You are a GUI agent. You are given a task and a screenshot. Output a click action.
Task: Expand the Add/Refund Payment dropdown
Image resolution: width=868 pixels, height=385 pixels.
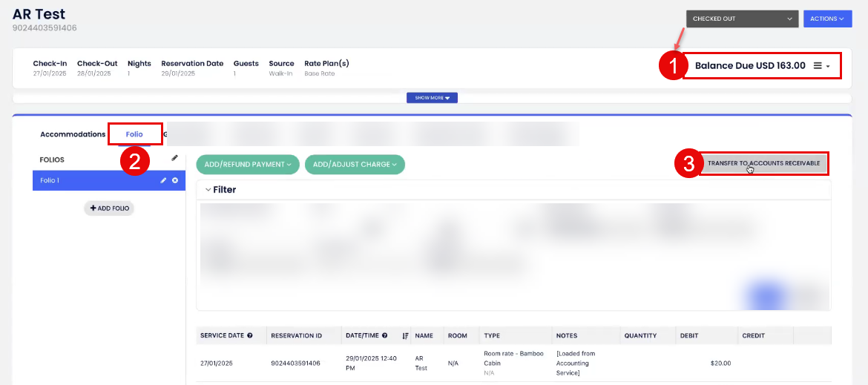[248, 165]
